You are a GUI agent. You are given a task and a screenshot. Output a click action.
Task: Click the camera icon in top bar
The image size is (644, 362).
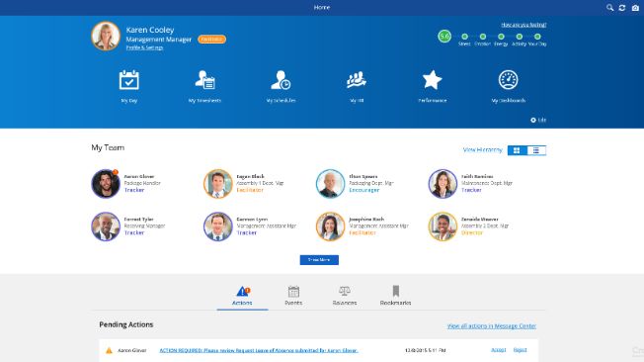point(635,7)
